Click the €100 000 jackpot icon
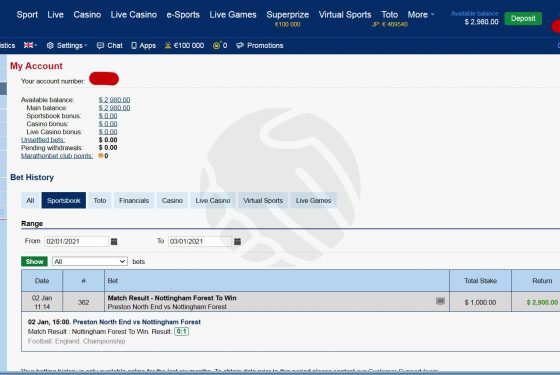Image resolution: width=560 pixels, height=375 pixels. pos(168,45)
